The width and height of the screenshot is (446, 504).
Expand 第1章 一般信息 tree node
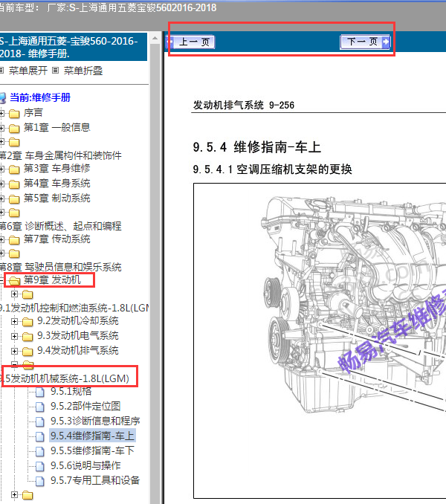(2, 128)
